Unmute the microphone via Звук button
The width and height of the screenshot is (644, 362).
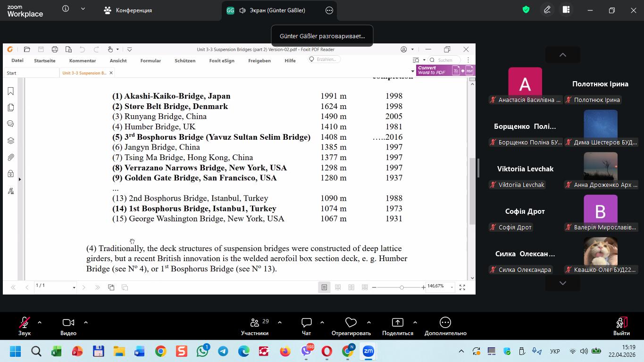[24, 326]
